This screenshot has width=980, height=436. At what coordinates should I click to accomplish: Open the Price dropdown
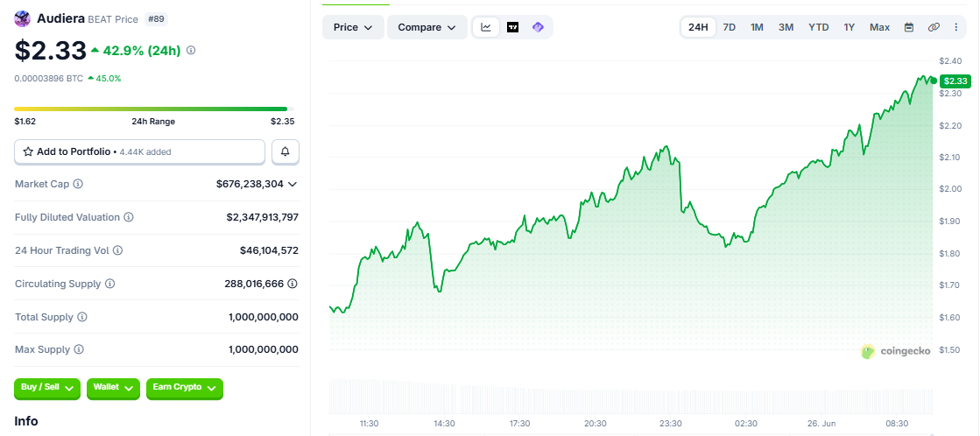coord(353,27)
